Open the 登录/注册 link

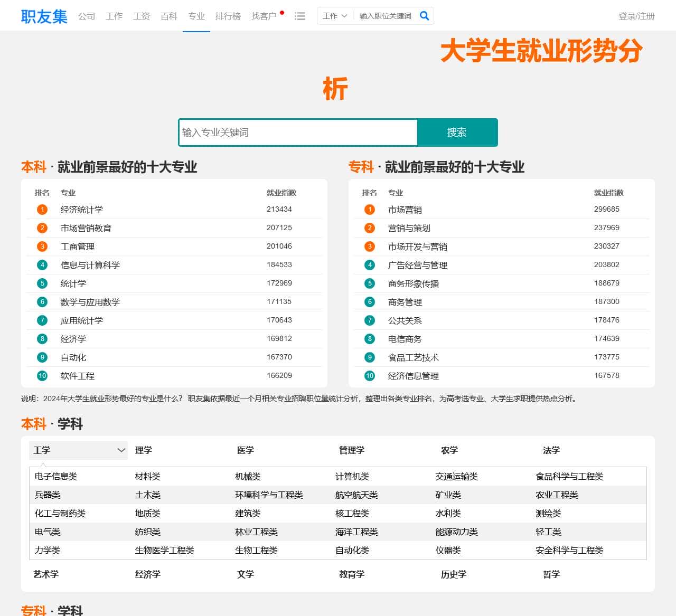click(635, 16)
